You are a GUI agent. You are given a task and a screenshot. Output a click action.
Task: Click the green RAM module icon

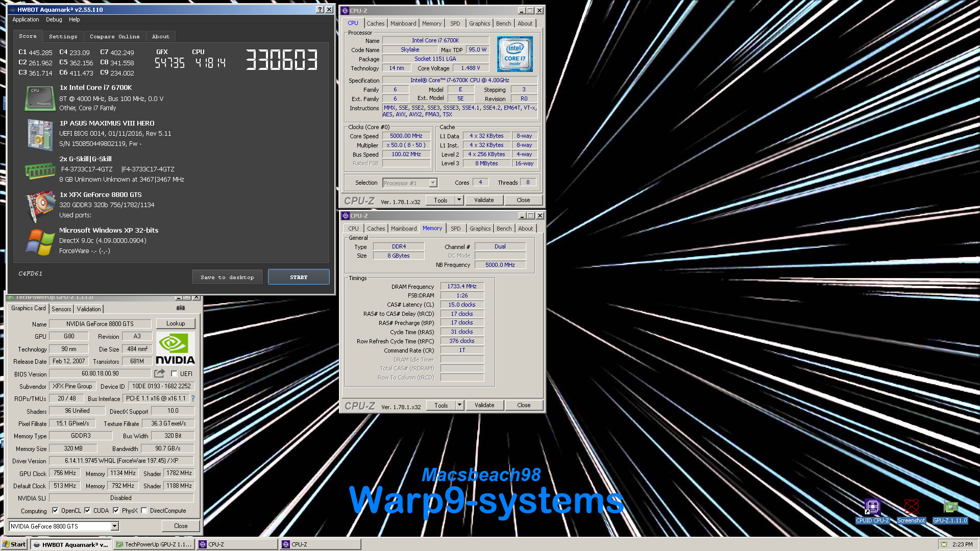coord(40,170)
